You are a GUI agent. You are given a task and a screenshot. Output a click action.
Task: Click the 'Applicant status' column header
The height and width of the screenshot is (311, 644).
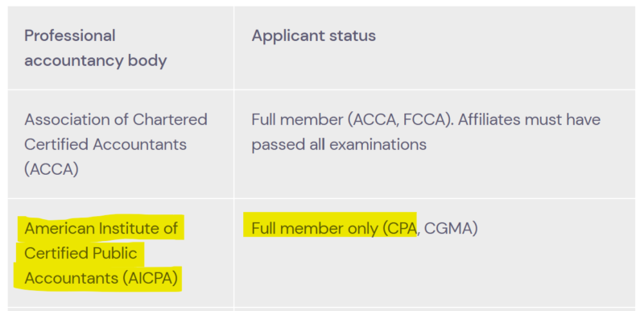tap(313, 35)
